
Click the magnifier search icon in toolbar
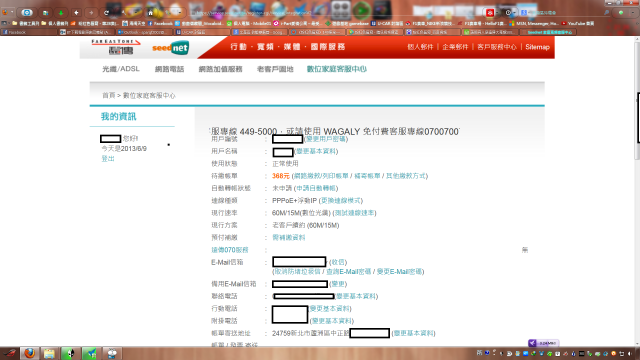pos(607,13)
